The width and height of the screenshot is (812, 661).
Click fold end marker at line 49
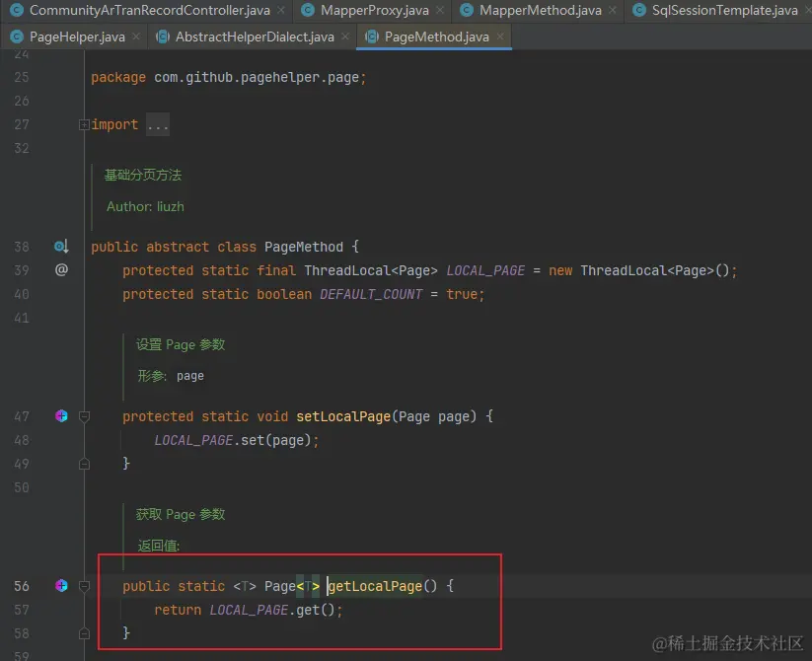(84, 464)
